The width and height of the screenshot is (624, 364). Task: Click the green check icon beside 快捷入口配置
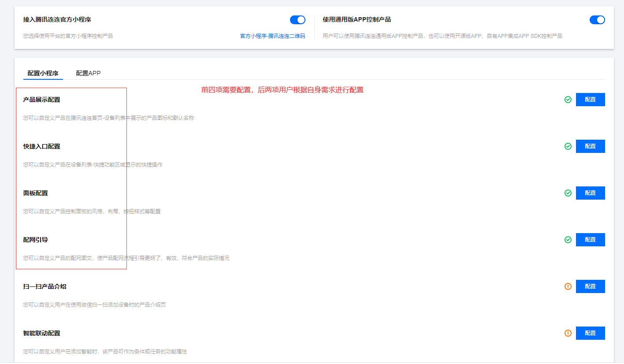tap(568, 146)
